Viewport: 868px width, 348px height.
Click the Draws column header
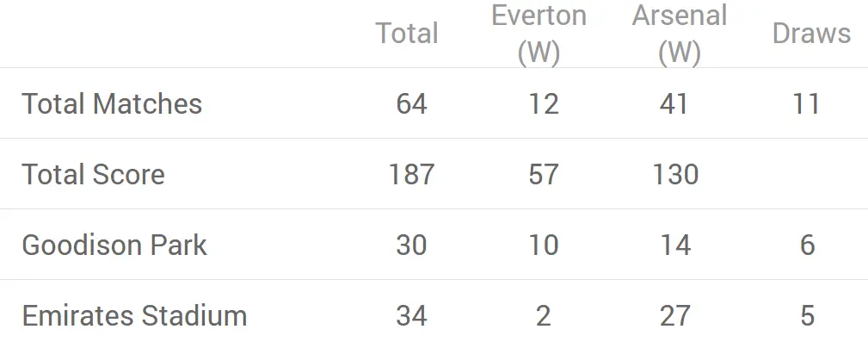tap(811, 34)
